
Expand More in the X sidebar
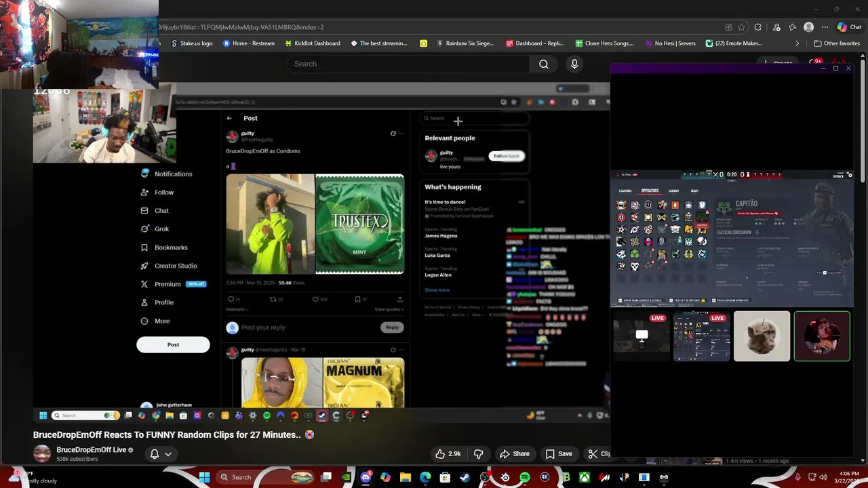pos(155,321)
